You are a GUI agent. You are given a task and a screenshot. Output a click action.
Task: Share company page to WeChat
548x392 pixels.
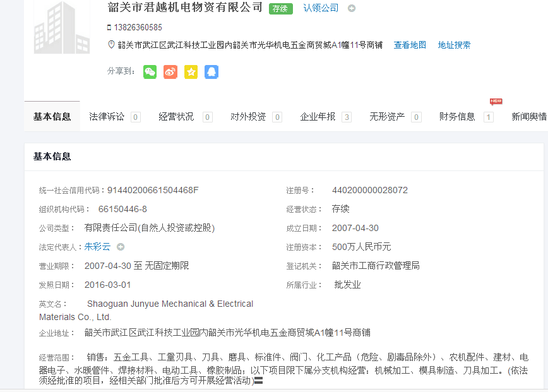pos(150,72)
